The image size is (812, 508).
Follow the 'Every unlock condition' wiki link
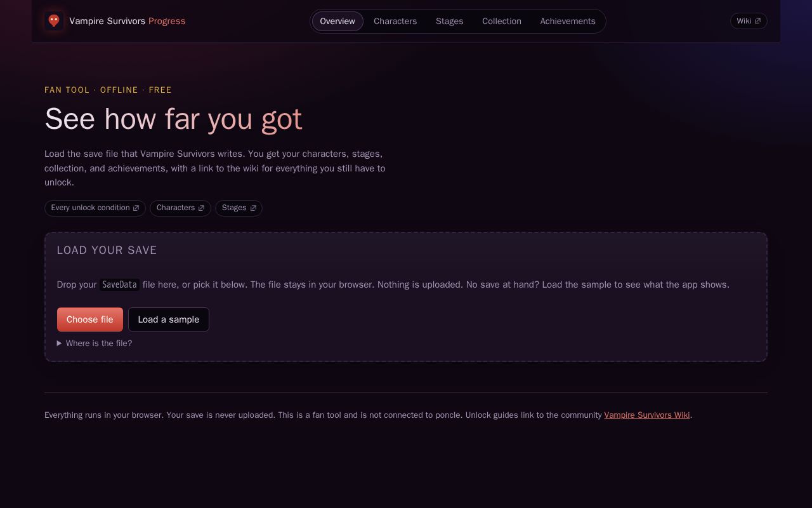click(95, 208)
